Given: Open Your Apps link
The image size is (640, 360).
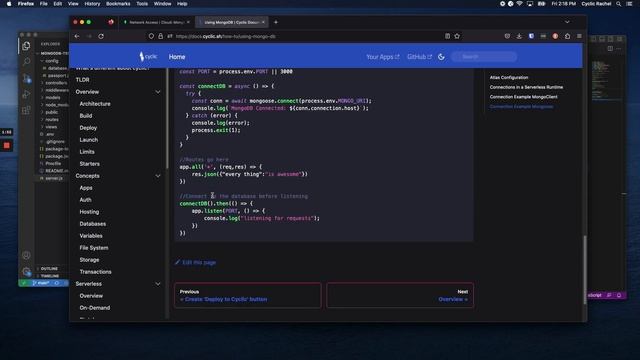Looking at the screenshot, I should coord(382,57).
